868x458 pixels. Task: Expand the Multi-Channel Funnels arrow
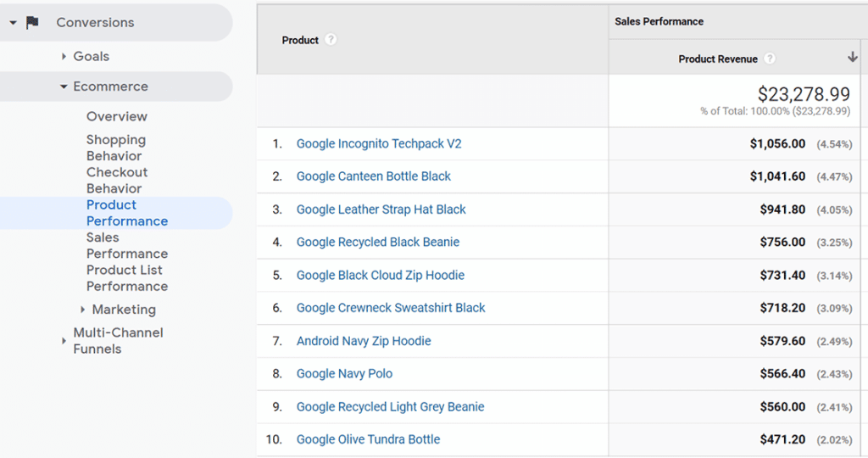pos(64,341)
